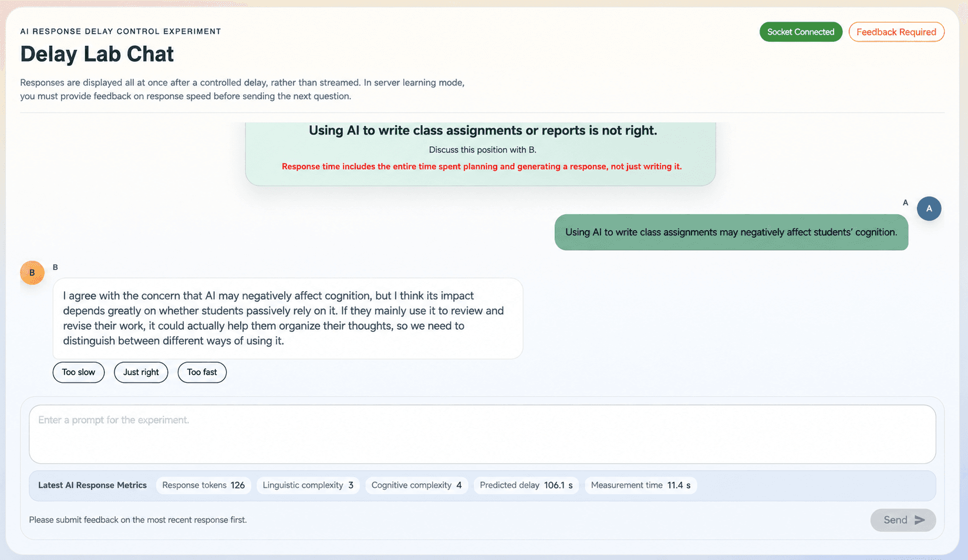
Task: Rate the response as Too fast
Action: click(x=202, y=372)
